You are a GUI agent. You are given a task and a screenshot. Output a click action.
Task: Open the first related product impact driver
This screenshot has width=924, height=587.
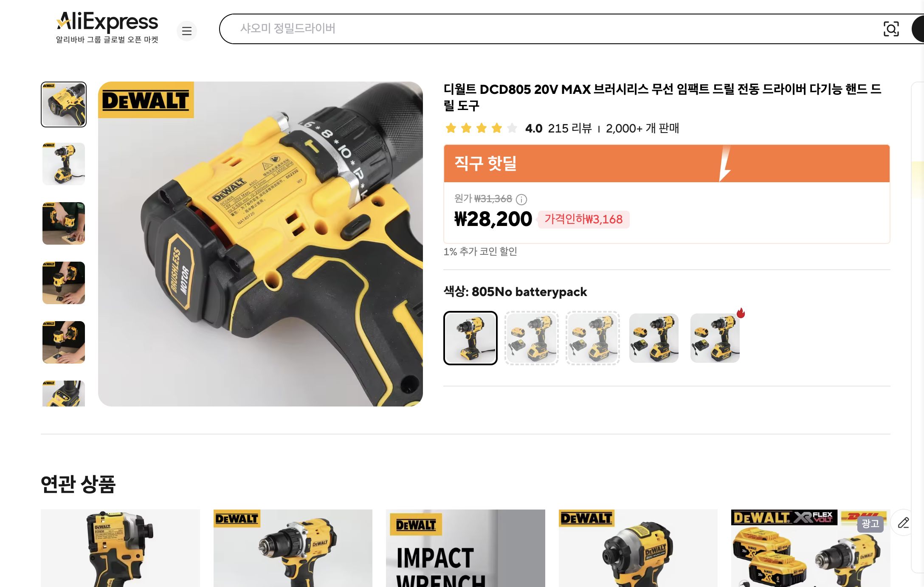pos(120,548)
